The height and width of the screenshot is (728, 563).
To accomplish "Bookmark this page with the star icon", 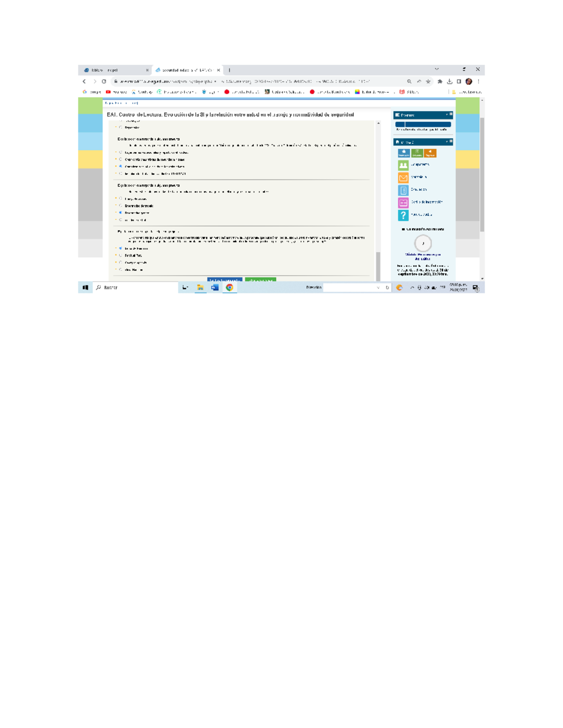I will click(x=428, y=82).
